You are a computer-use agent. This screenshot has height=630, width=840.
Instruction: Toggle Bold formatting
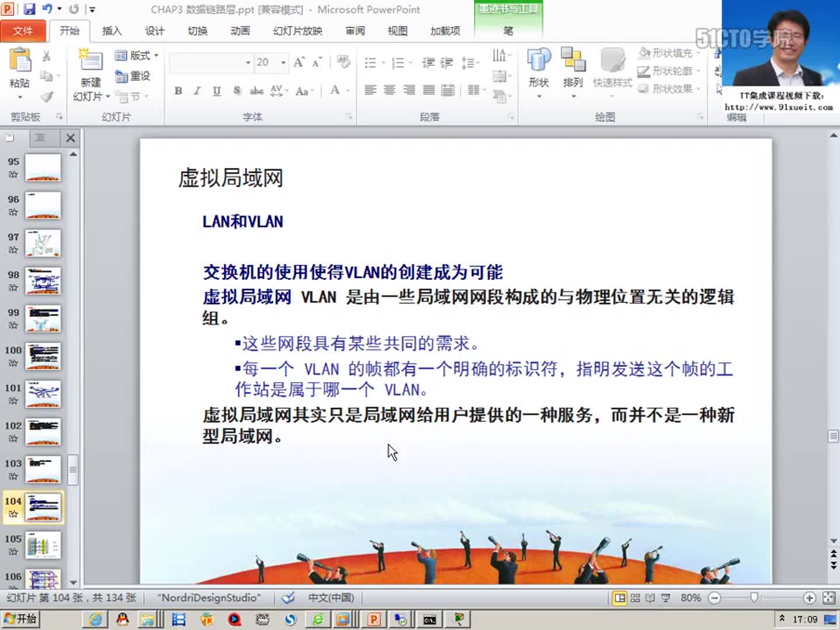coord(178,90)
